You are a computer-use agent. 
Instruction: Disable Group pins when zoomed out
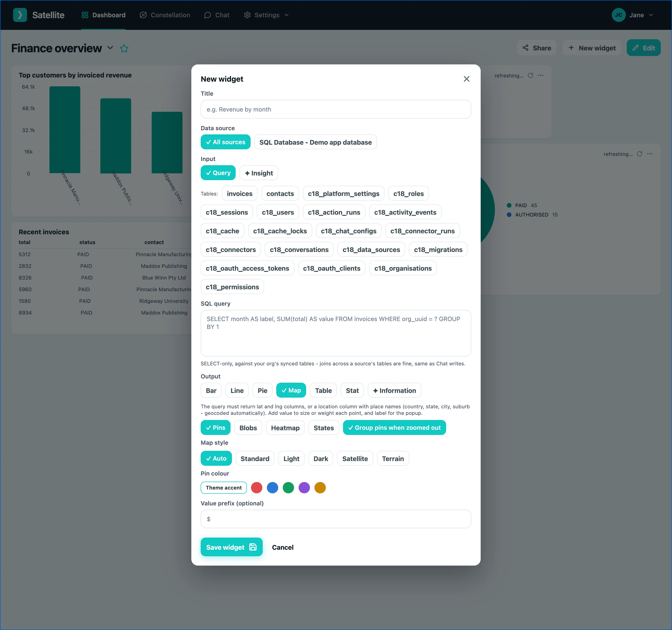[394, 427]
